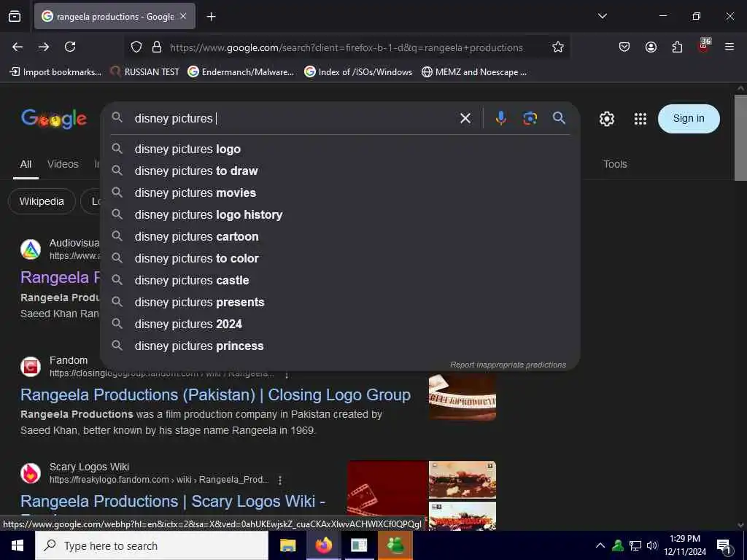The image size is (747, 560).
Task: Start voice search with microphone icon
Action: (500, 118)
